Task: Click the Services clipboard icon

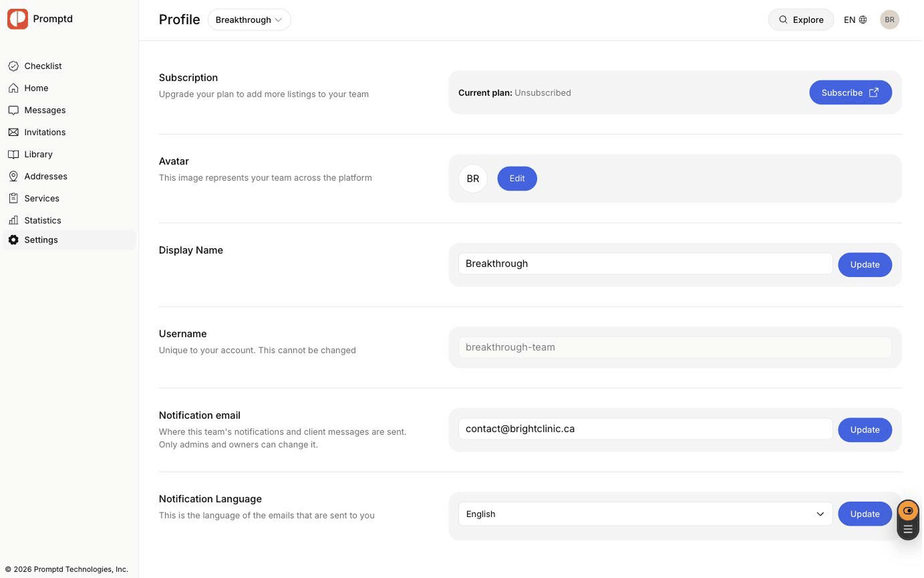Action: 13,198
